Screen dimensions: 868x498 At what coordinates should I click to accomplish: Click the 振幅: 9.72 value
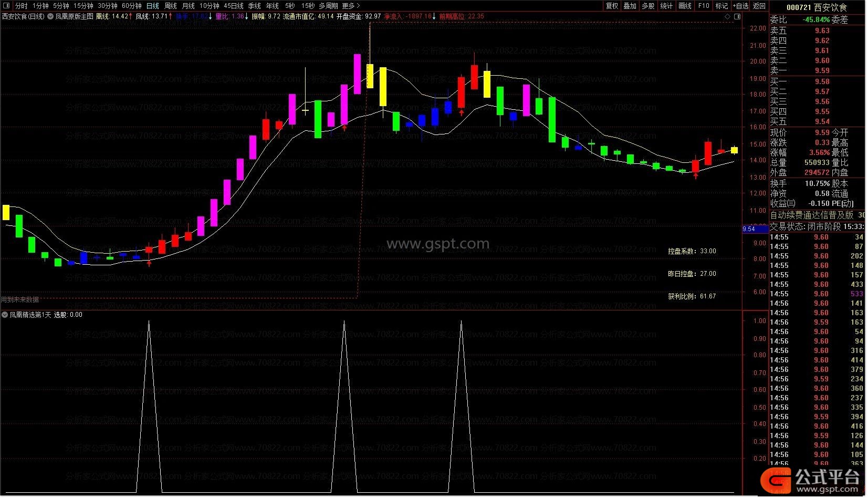pos(266,16)
